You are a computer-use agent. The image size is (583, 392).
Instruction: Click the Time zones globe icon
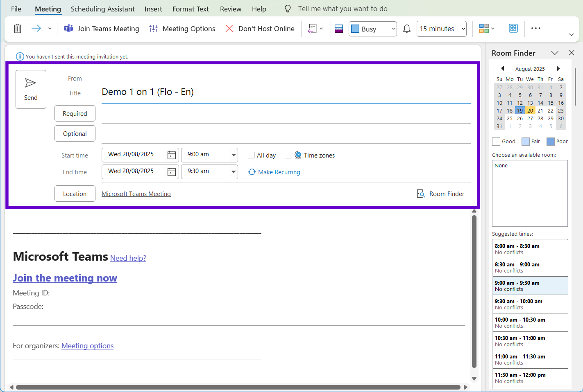[298, 155]
